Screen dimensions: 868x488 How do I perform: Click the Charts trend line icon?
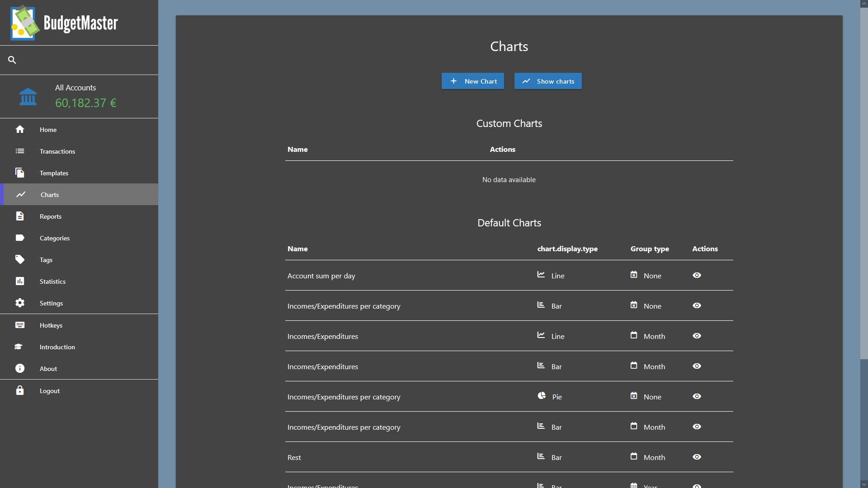click(x=21, y=194)
